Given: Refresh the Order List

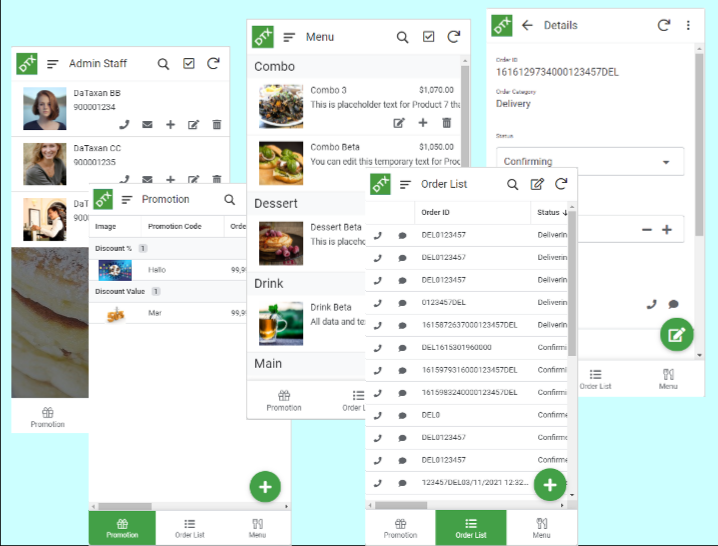Looking at the screenshot, I should (x=561, y=184).
